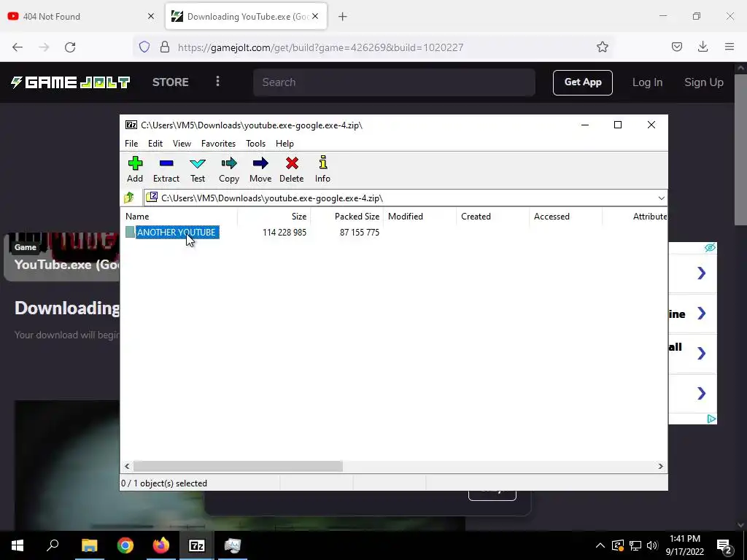
Task: Open the volume control in the tray
Action: [652, 545]
